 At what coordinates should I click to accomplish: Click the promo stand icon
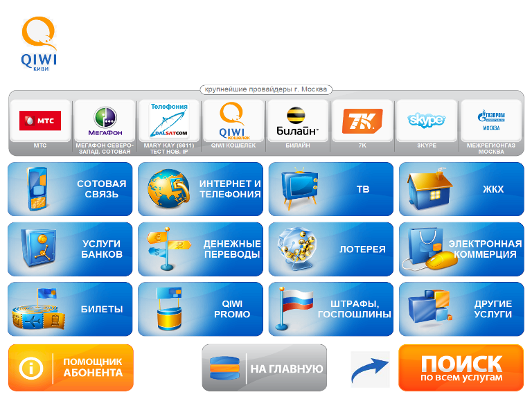pos(169,309)
